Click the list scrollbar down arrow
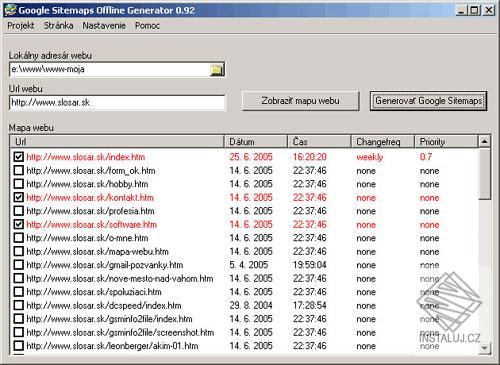Screen dimensions: 500x365 485,348
